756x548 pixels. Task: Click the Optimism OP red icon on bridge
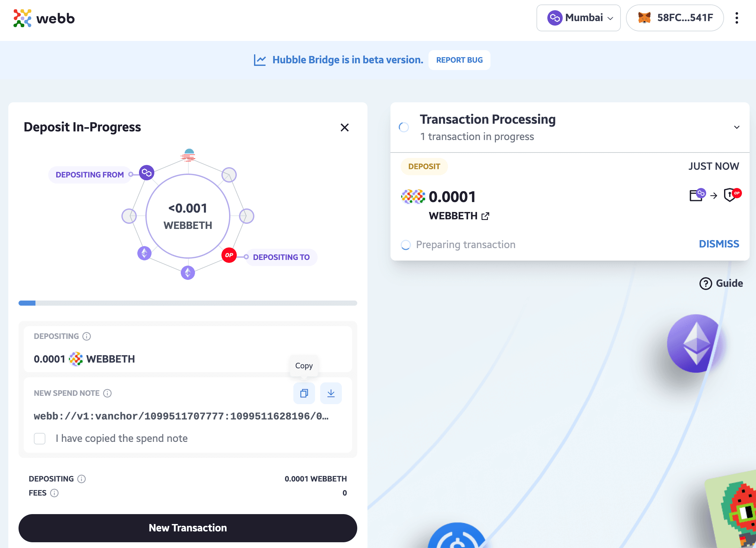228,254
